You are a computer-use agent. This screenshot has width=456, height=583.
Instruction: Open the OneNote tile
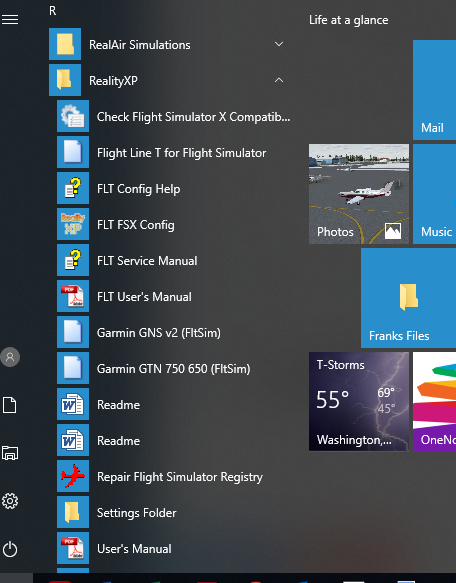(434, 402)
